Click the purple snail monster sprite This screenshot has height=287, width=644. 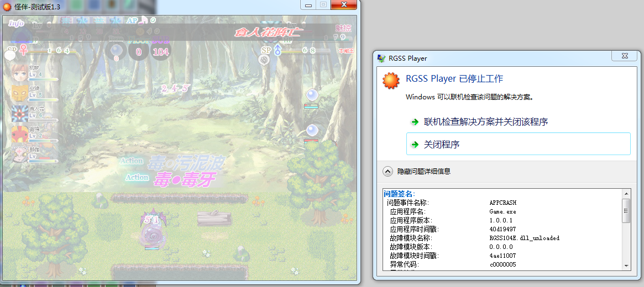click(x=153, y=230)
